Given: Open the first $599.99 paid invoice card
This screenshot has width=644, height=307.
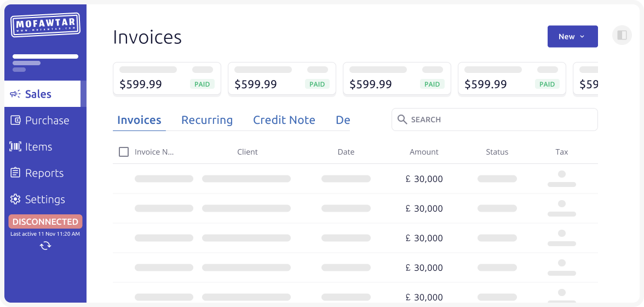Looking at the screenshot, I should (x=166, y=79).
